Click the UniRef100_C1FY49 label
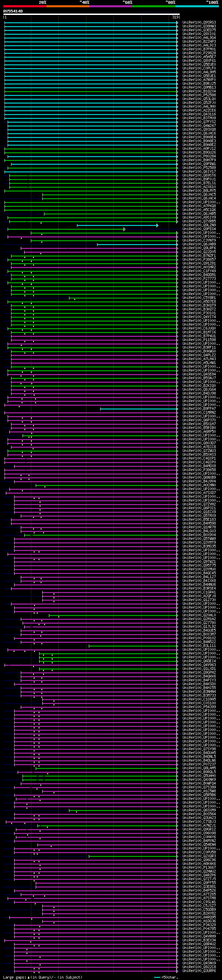The image size is (222, 980). [x=199, y=271]
